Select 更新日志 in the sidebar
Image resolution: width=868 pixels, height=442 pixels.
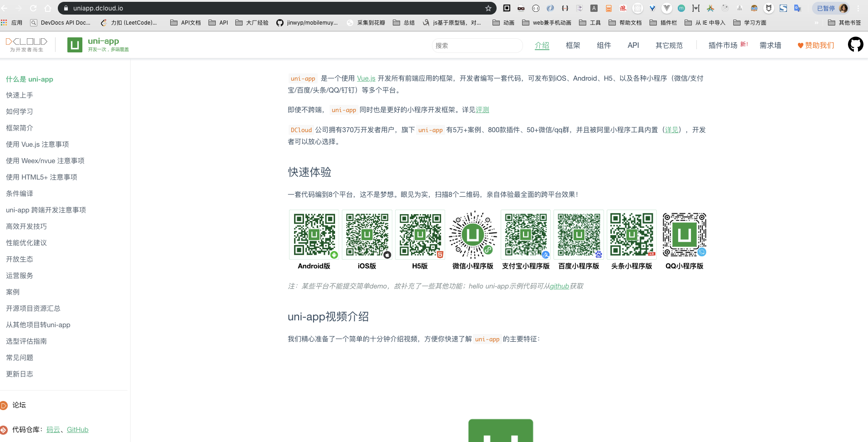20,374
